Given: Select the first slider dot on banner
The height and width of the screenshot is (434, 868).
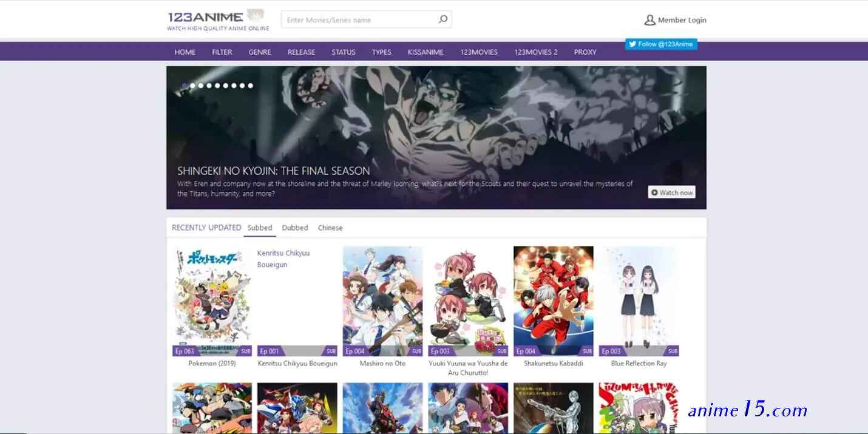Looking at the screenshot, I should [x=185, y=86].
